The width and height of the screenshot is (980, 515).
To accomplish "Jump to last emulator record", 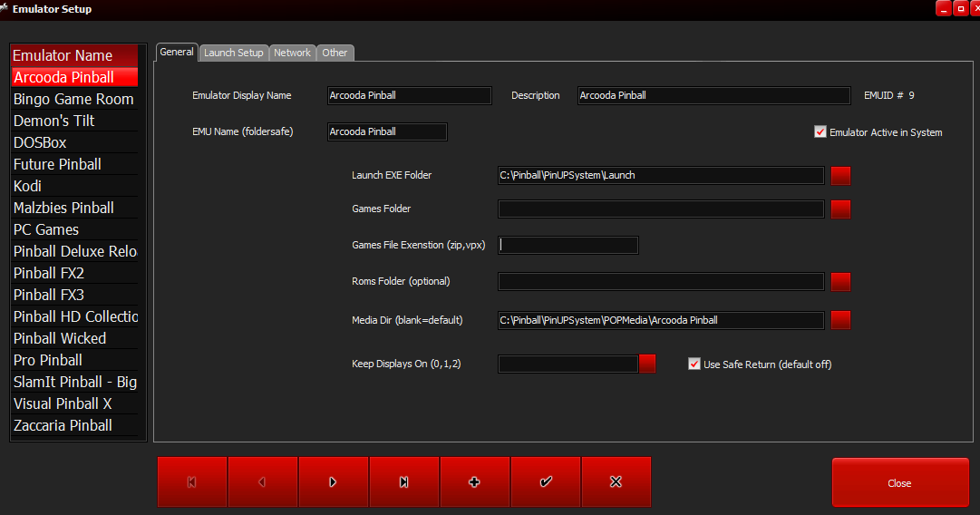I will click(x=404, y=482).
